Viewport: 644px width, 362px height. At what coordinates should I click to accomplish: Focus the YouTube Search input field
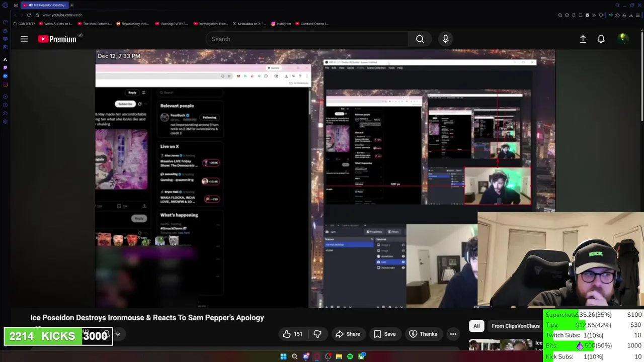(307, 39)
